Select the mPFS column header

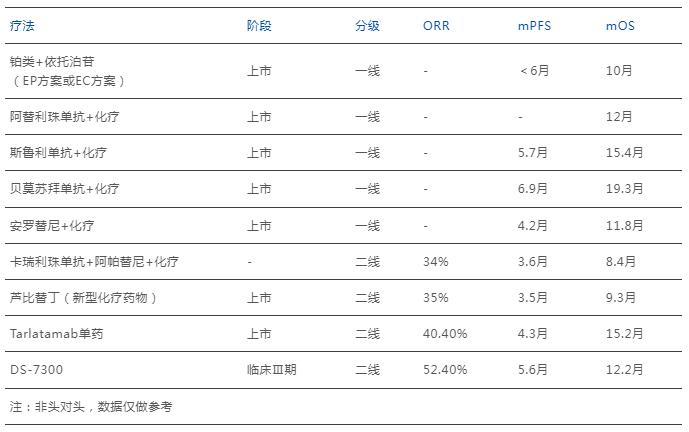[x=534, y=25]
